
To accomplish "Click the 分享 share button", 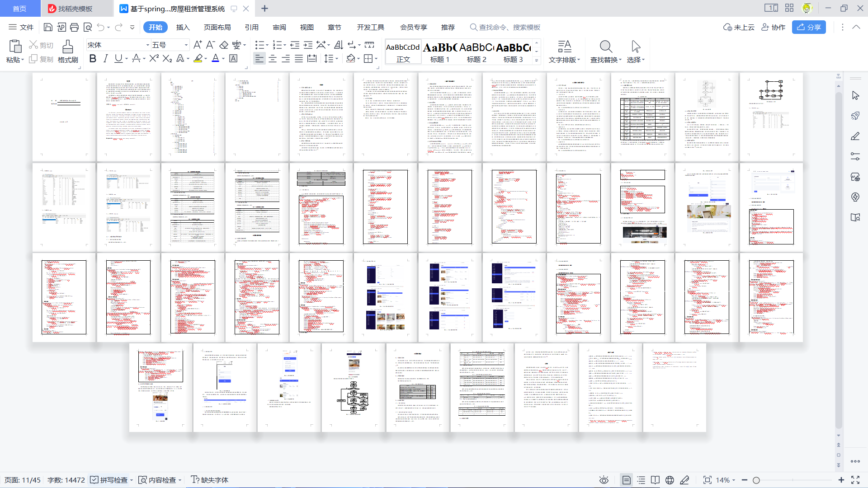I will (809, 28).
